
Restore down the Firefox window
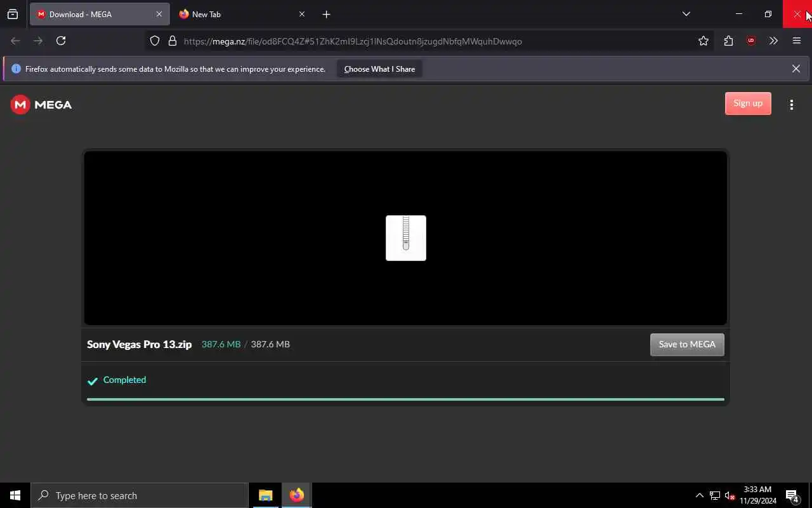(x=768, y=14)
